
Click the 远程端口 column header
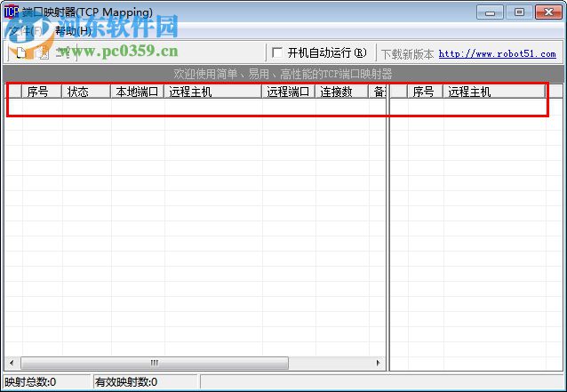click(288, 92)
